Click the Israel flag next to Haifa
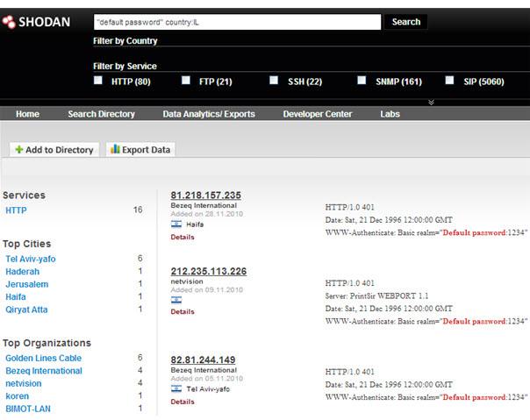 (176, 224)
